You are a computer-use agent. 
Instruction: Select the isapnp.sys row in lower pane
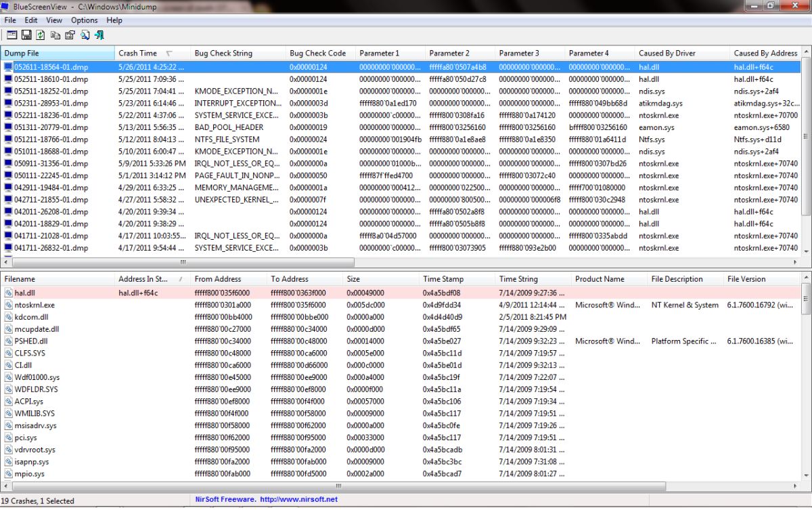(401, 462)
